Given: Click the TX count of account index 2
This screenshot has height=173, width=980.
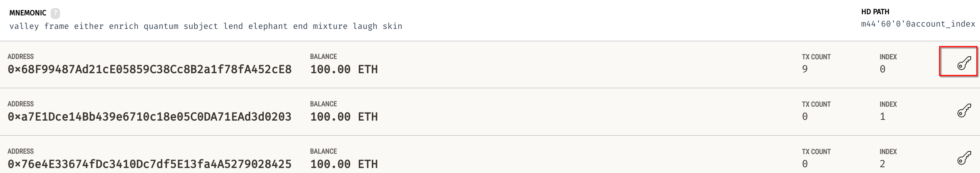Looking at the screenshot, I should 805,164.
